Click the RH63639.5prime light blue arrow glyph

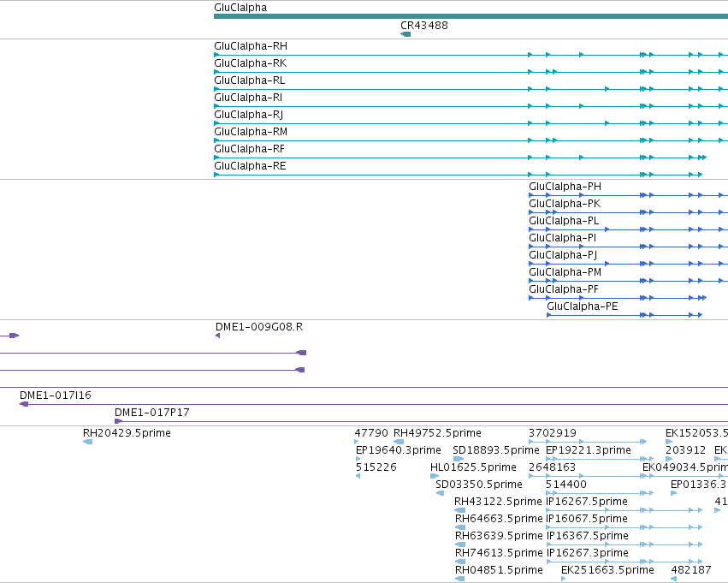[460, 545]
